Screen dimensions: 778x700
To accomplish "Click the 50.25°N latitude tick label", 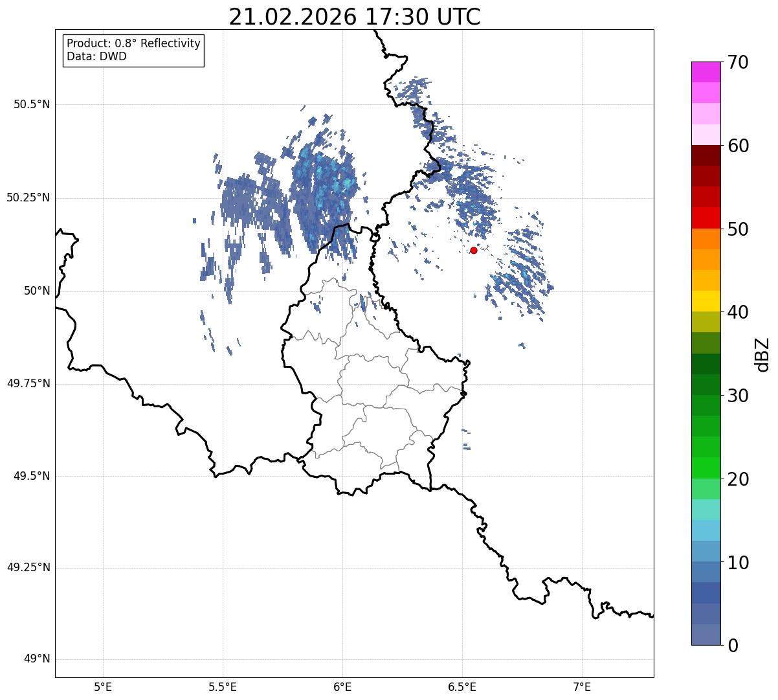I will [x=28, y=198].
